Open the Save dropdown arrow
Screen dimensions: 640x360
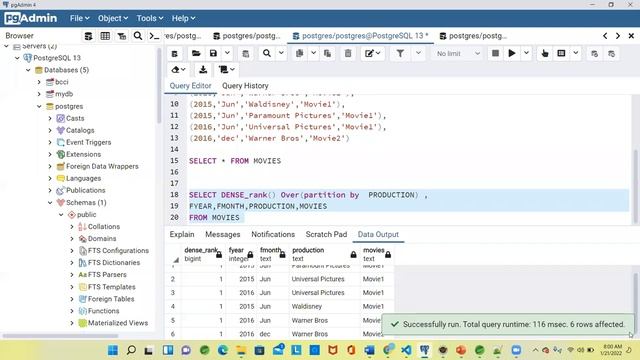227,53
